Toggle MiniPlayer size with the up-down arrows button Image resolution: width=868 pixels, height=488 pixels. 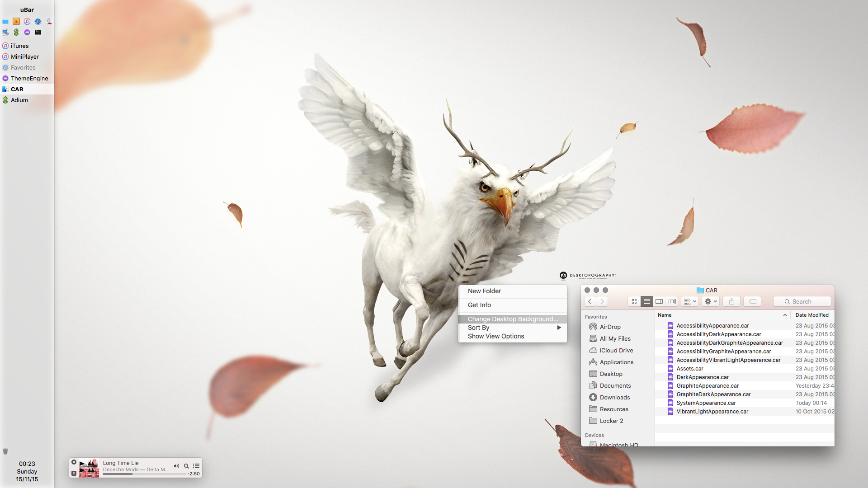74,473
